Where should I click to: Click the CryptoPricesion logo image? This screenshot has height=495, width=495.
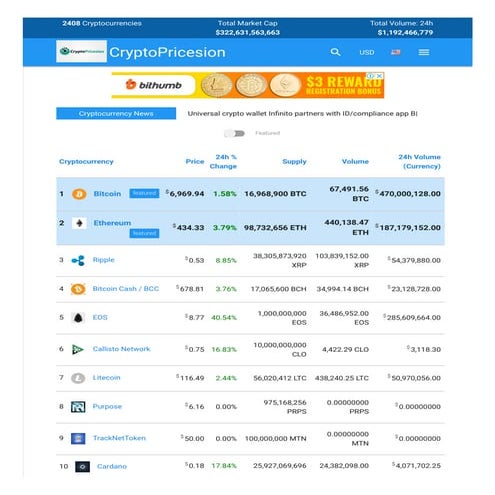point(81,51)
